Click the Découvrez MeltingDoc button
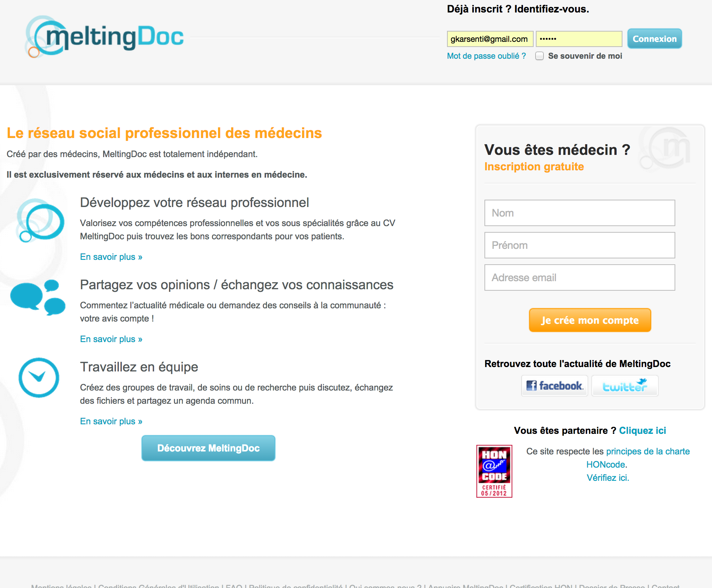712x588 pixels. point(208,448)
